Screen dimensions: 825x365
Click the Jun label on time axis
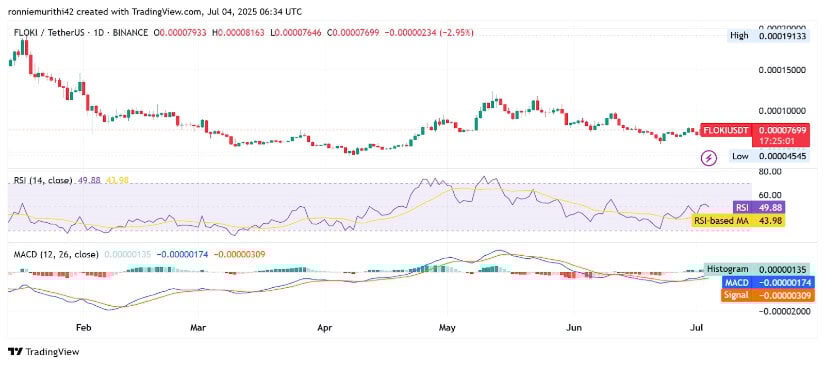click(x=574, y=327)
